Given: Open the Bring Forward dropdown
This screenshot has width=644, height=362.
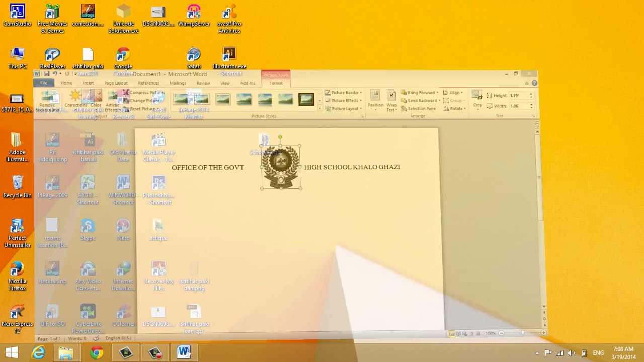Looking at the screenshot, I should [x=420, y=93].
